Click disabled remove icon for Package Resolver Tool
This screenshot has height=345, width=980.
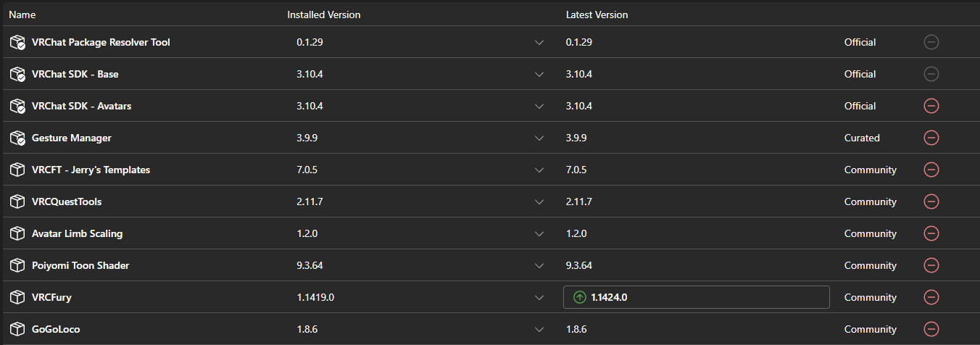[931, 42]
